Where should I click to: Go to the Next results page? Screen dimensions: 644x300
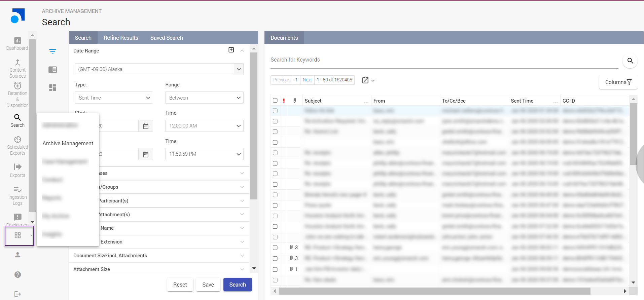307,80
